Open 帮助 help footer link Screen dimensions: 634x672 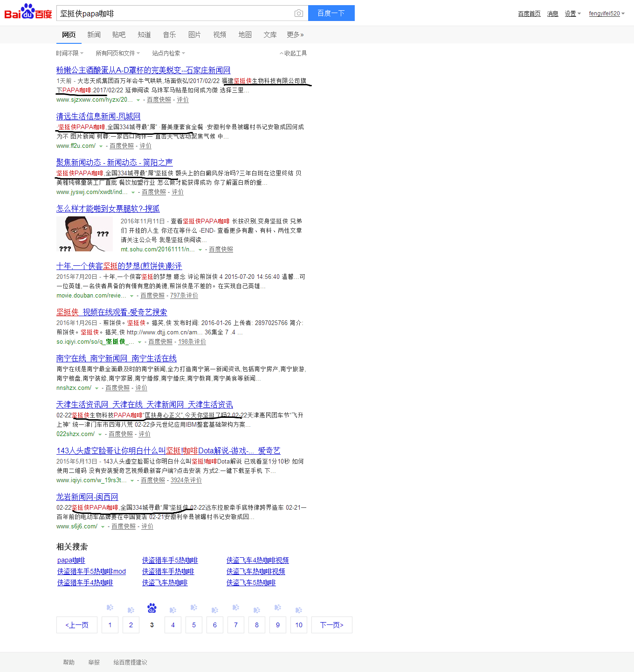point(69,662)
